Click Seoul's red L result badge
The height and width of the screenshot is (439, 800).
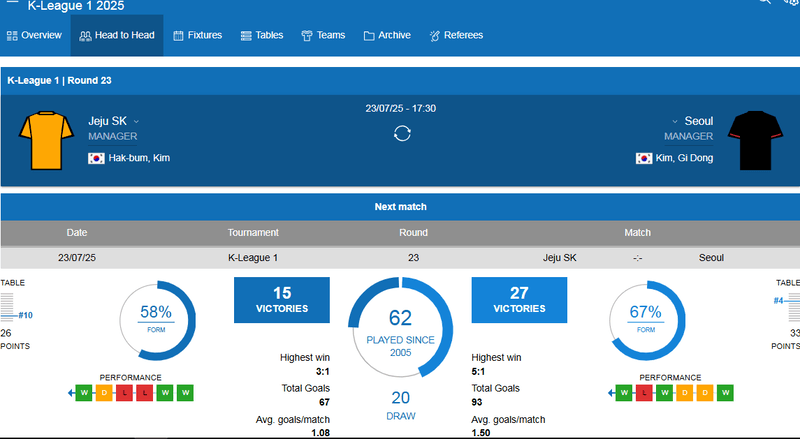click(x=644, y=393)
